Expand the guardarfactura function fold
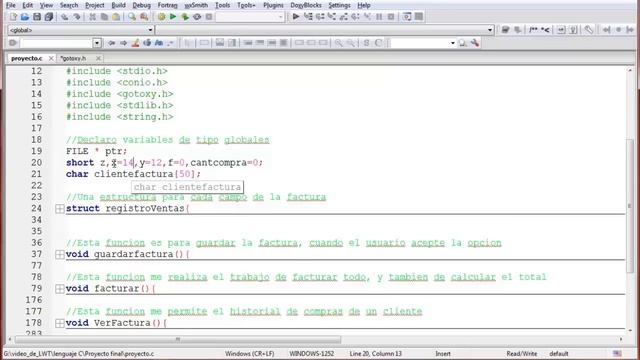640x360 pixels. (60, 254)
